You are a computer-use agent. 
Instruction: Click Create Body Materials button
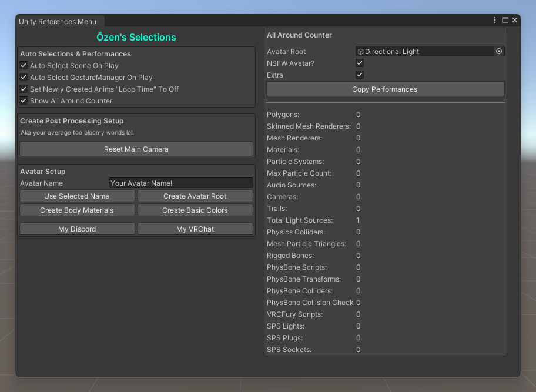[x=77, y=210]
